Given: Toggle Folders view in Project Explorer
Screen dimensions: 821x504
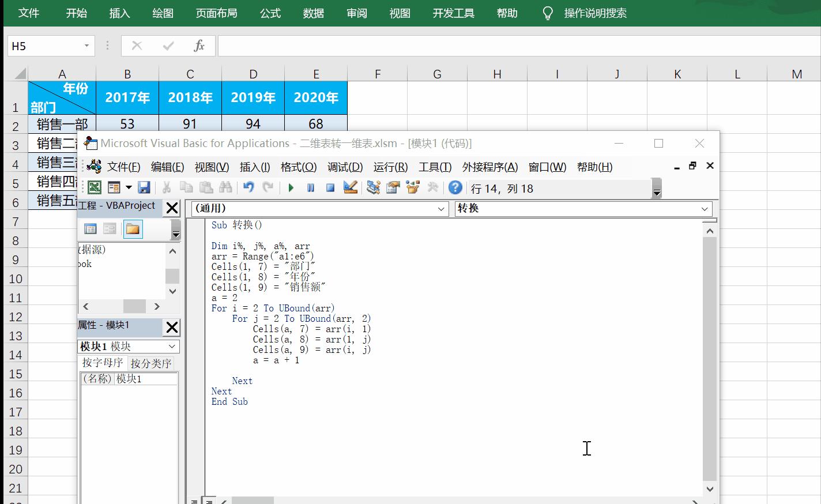Looking at the screenshot, I should (133, 228).
